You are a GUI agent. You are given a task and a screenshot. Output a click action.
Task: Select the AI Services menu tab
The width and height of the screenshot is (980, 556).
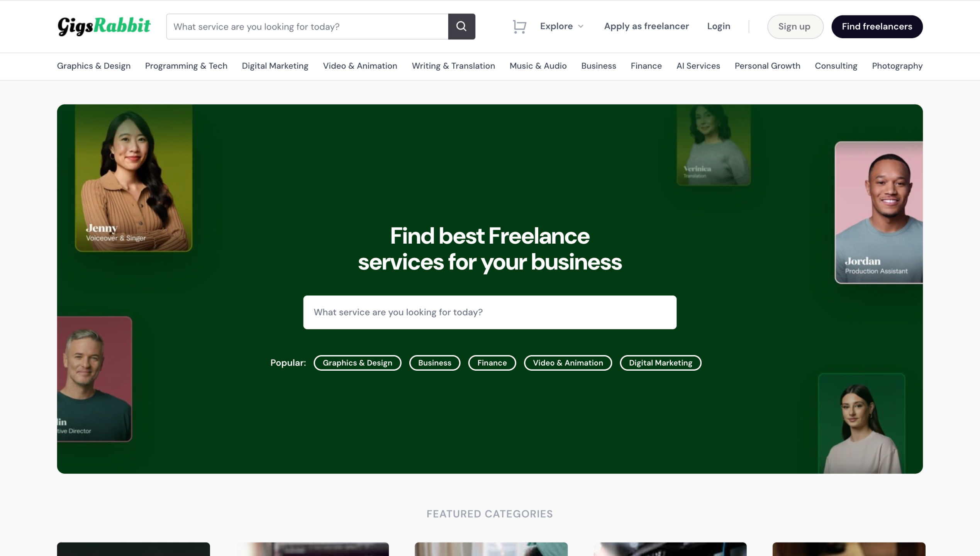pyautogui.click(x=698, y=66)
